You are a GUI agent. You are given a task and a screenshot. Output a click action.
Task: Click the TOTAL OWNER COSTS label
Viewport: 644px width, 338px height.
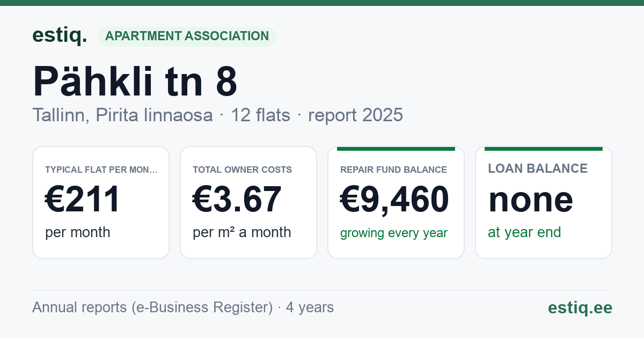[242, 170]
